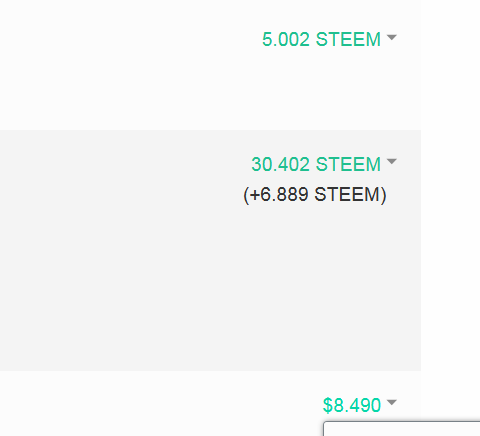The image size is (480, 436).
Task: Open the dropdown arrow beside 5.002 STEEM
Action: (x=392, y=37)
